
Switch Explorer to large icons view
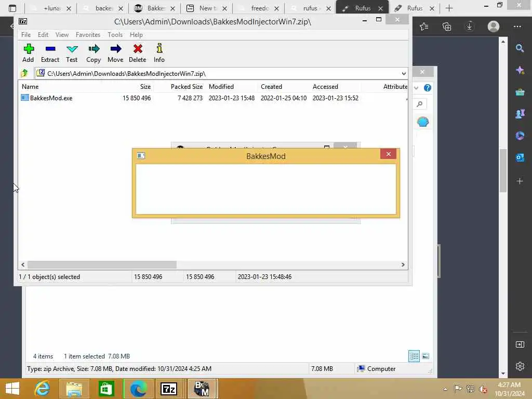coord(425,356)
